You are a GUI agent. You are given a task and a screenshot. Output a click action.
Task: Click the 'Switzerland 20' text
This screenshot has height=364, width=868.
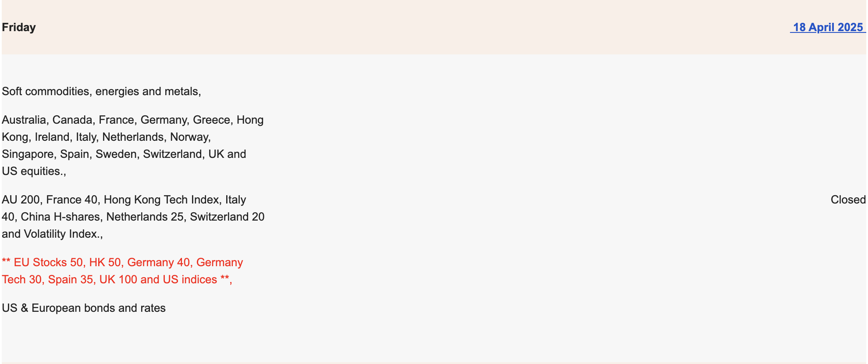227,217
